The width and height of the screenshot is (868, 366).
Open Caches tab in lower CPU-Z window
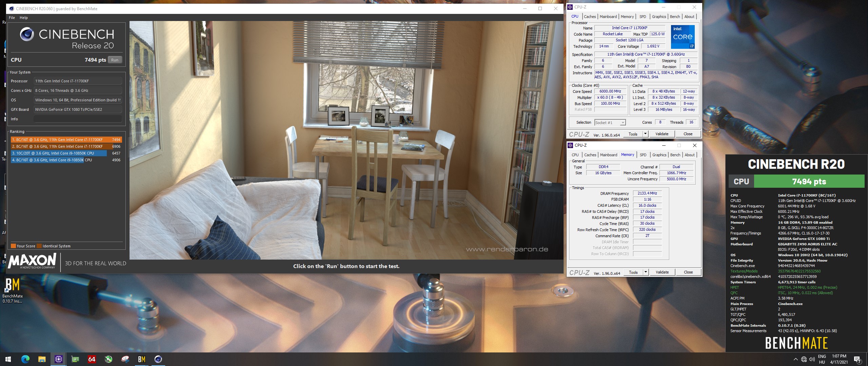[590, 155]
